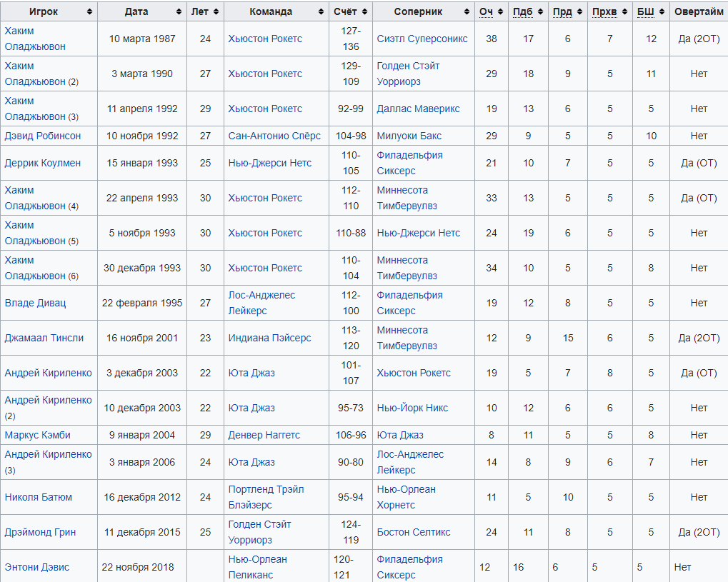The width and height of the screenshot is (728, 582).
Task: Open Нью-Орлеан Пеликанс team link
Action: [258, 567]
